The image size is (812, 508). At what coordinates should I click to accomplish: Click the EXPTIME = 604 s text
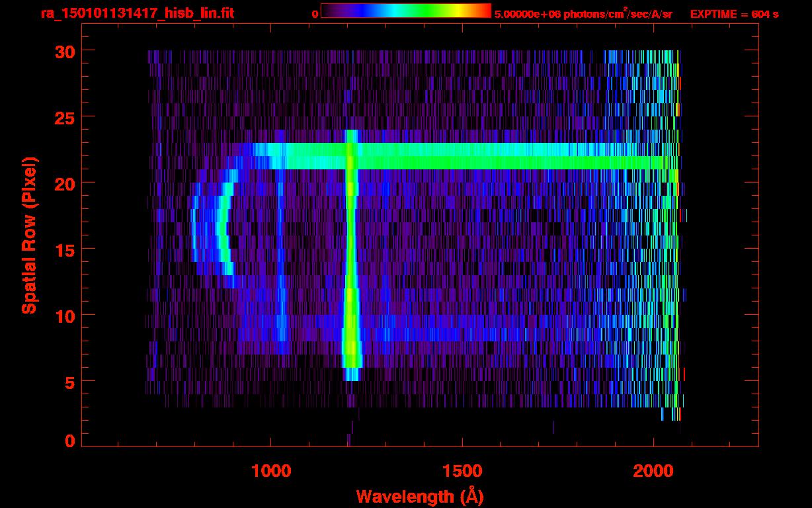point(734,14)
